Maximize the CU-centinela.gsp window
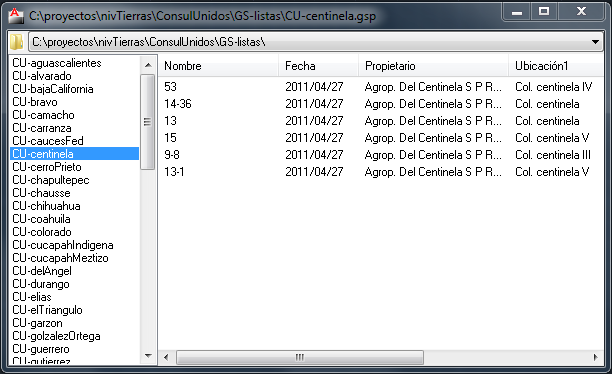Image resolution: width=612 pixels, height=374 pixels. tap(544, 12)
